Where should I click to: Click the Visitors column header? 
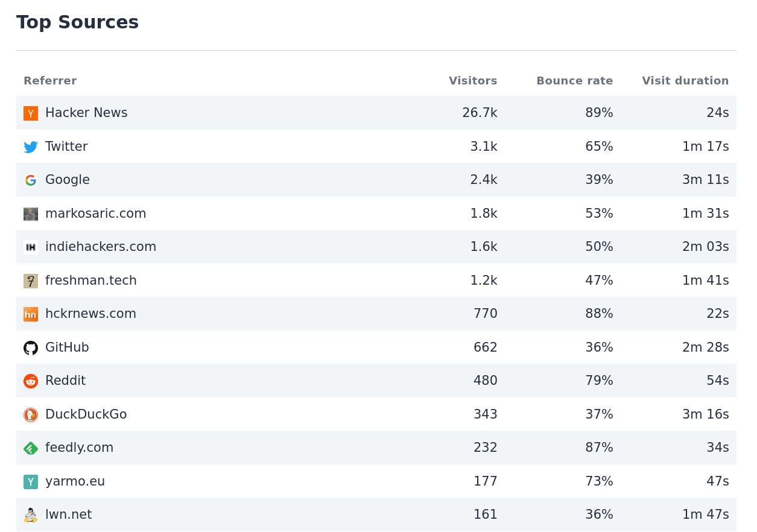click(x=473, y=80)
